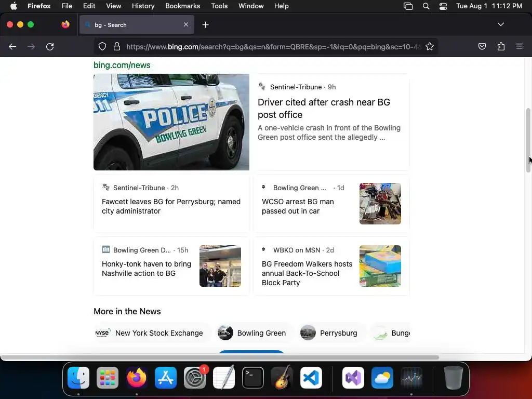Open the File menu

click(x=67, y=6)
